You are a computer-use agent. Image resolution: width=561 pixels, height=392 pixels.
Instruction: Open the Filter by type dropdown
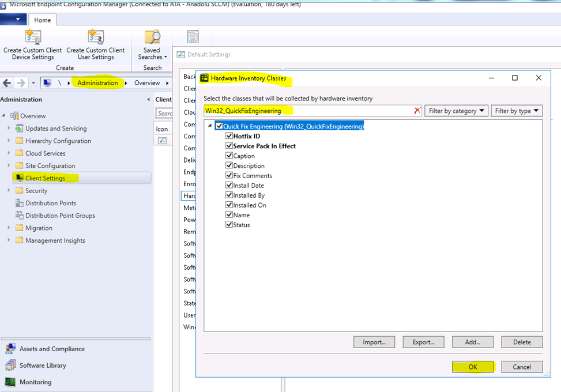[517, 111]
